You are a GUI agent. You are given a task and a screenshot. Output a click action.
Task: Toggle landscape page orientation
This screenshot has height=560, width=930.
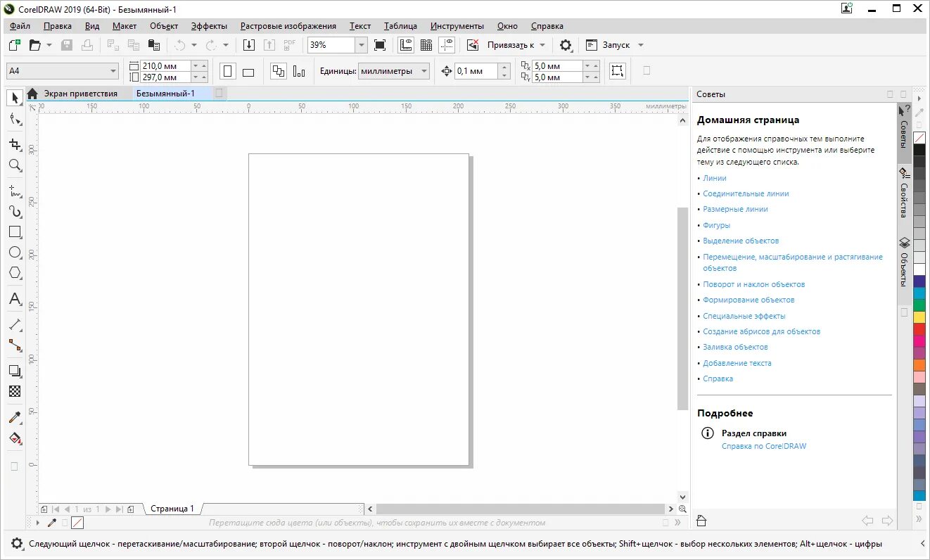click(248, 70)
